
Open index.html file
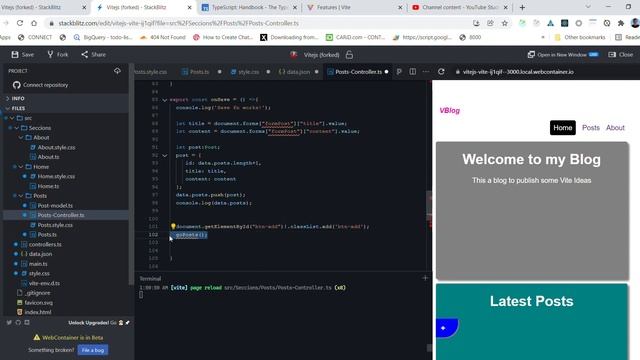click(x=38, y=312)
